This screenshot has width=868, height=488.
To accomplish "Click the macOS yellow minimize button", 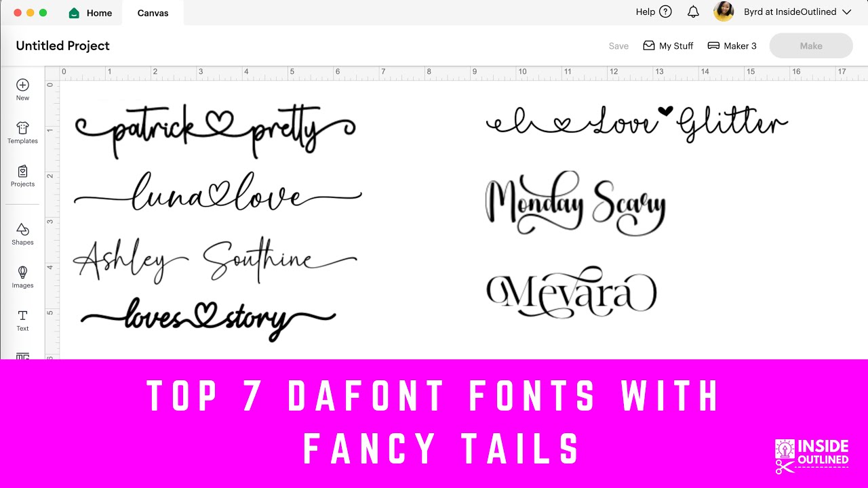I will click(31, 13).
